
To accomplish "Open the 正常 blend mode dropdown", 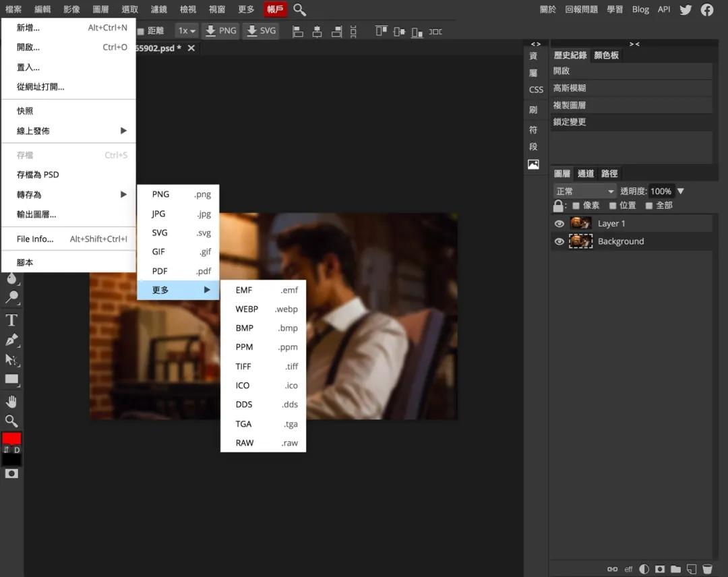I will pyautogui.click(x=584, y=191).
